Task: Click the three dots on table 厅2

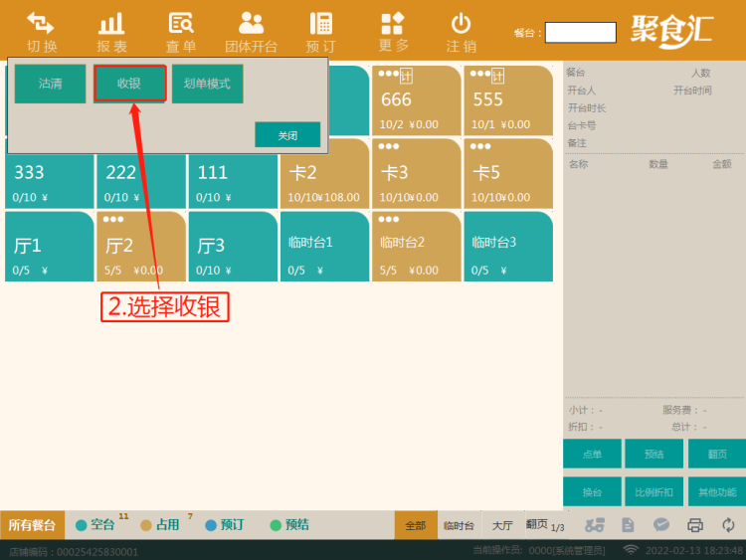Action: click(113, 220)
